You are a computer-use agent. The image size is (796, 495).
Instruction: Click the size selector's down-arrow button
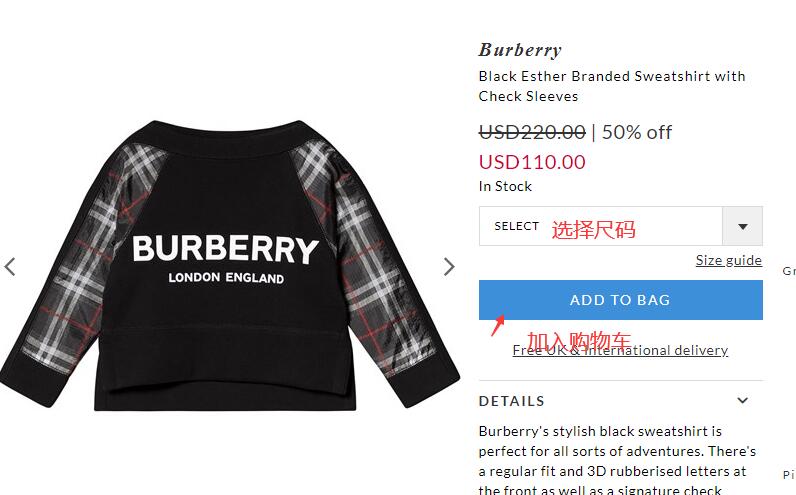tap(742, 226)
